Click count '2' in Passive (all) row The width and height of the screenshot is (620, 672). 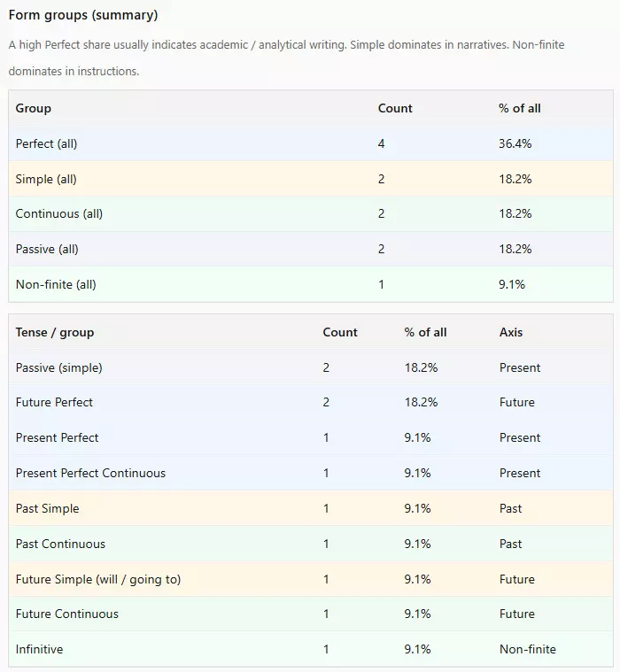[x=381, y=250]
